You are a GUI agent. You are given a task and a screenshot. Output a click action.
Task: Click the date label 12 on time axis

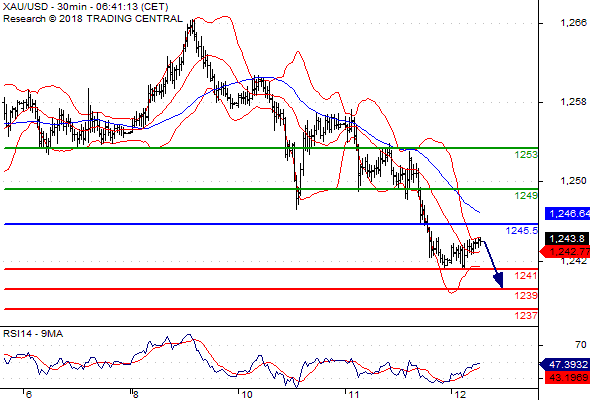coord(461,395)
